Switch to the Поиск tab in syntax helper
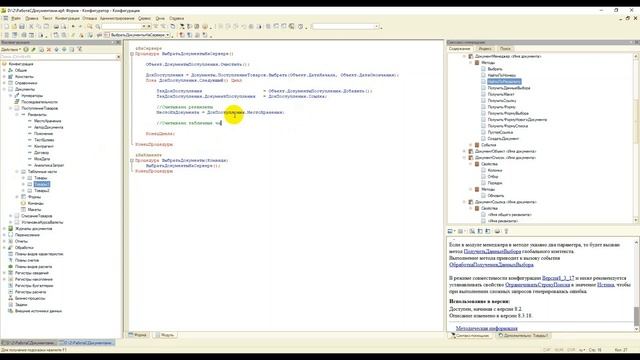 point(505,49)
